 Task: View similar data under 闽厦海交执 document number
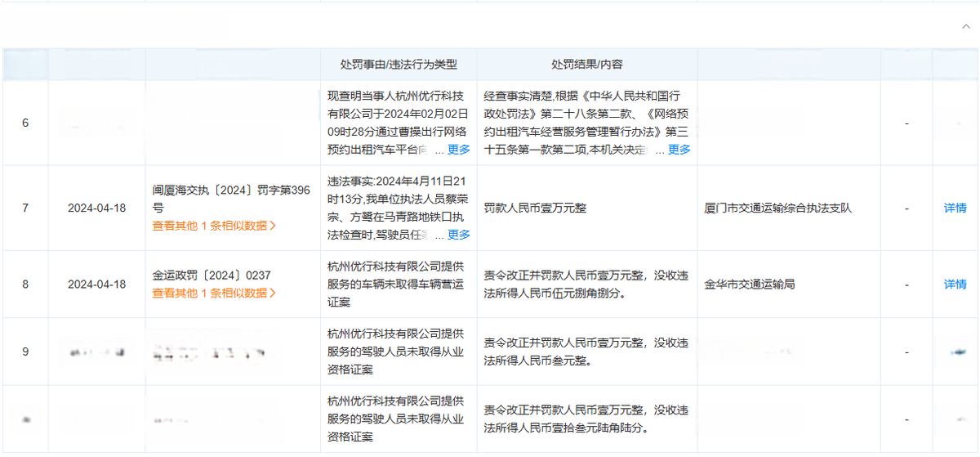pyautogui.click(x=214, y=226)
